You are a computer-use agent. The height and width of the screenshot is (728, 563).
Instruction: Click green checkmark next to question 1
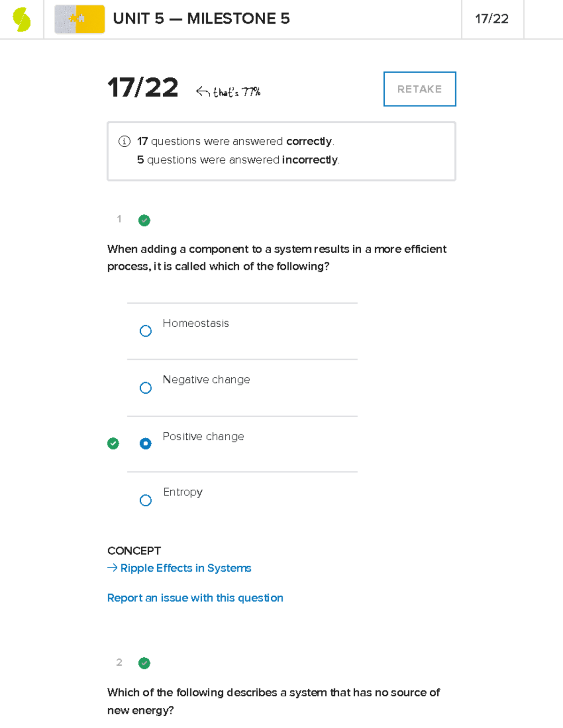(144, 220)
